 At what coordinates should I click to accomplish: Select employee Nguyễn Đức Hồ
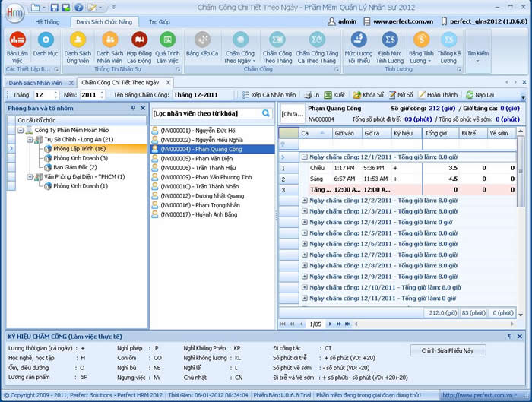click(198, 131)
